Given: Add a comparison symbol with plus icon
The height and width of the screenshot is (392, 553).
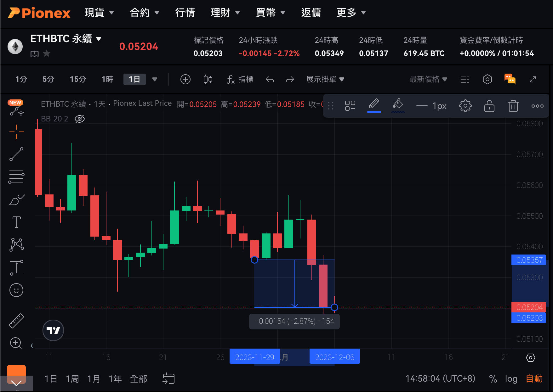Looking at the screenshot, I should point(185,79).
